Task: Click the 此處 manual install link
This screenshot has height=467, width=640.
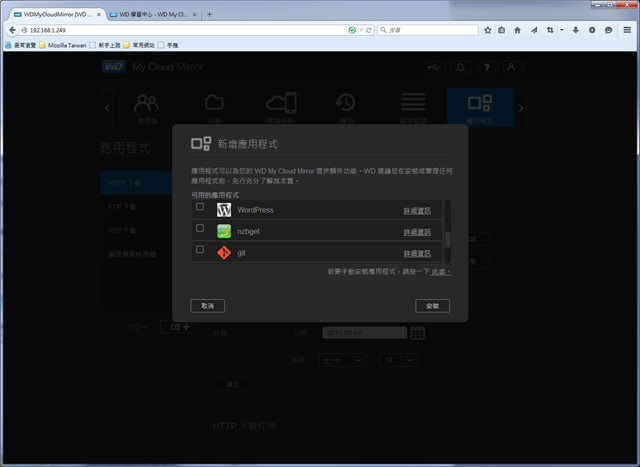Action: [441, 272]
